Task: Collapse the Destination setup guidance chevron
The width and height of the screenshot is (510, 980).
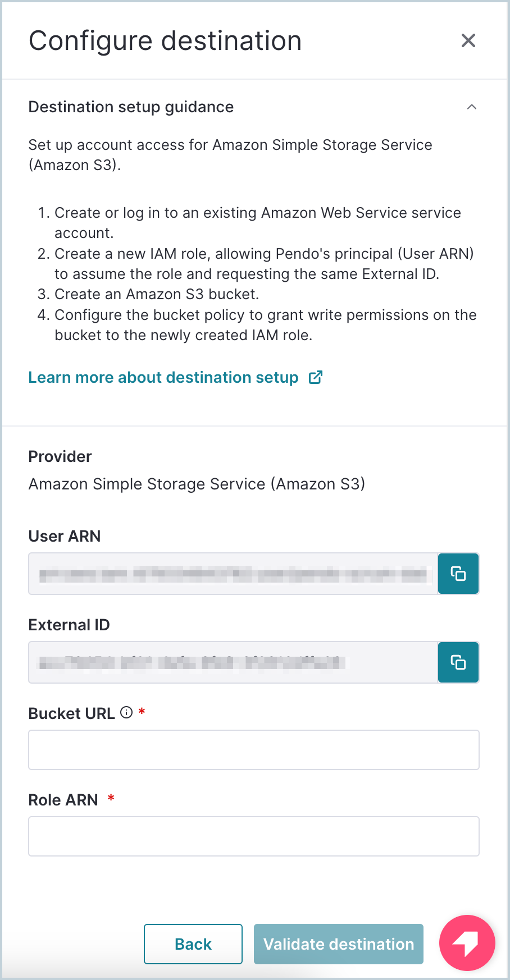Action: [x=472, y=107]
